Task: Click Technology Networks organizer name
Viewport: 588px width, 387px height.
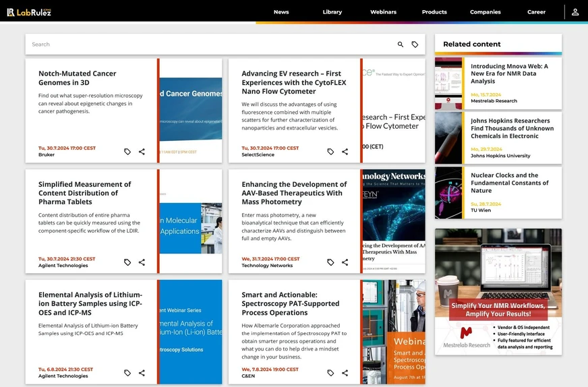Action: pyautogui.click(x=267, y=266)
